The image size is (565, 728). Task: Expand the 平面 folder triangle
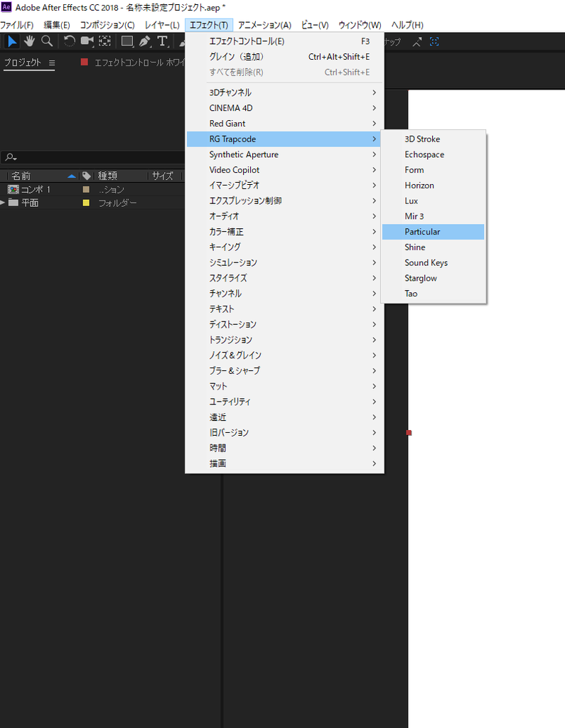click(3, 203)
